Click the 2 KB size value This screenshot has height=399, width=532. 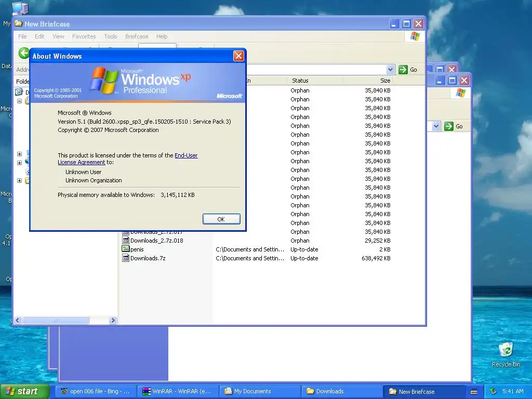pos(385,249)
